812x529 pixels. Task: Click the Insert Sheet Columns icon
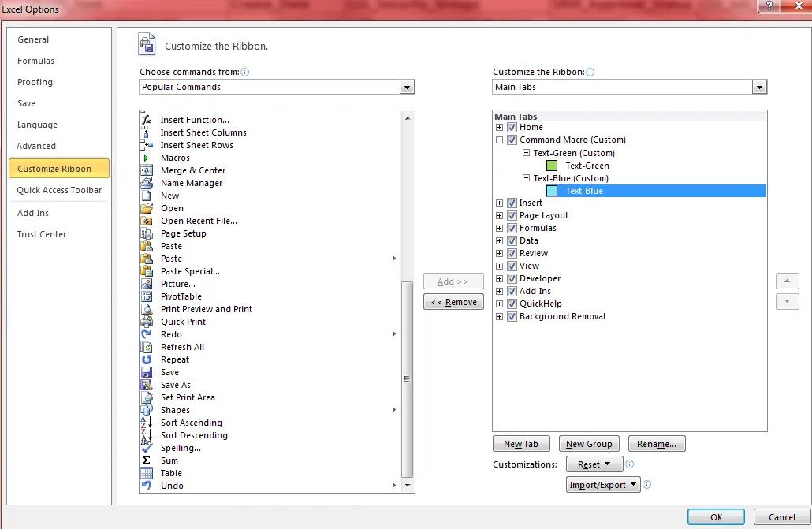[147, 132]
